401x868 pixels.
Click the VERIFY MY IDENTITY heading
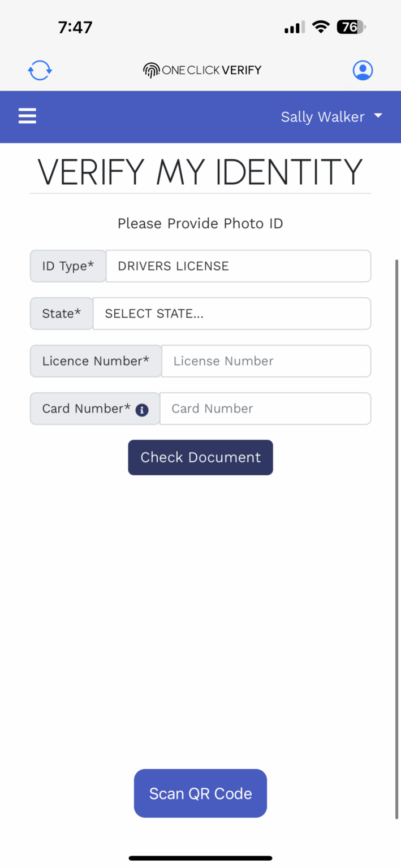[x=200, y=172]
